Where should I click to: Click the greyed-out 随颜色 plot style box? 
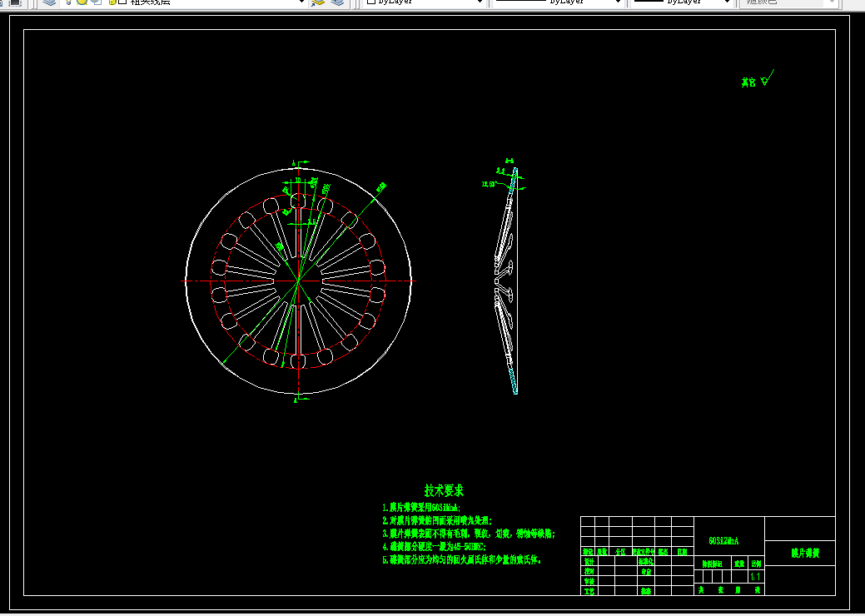coord(789,2)
